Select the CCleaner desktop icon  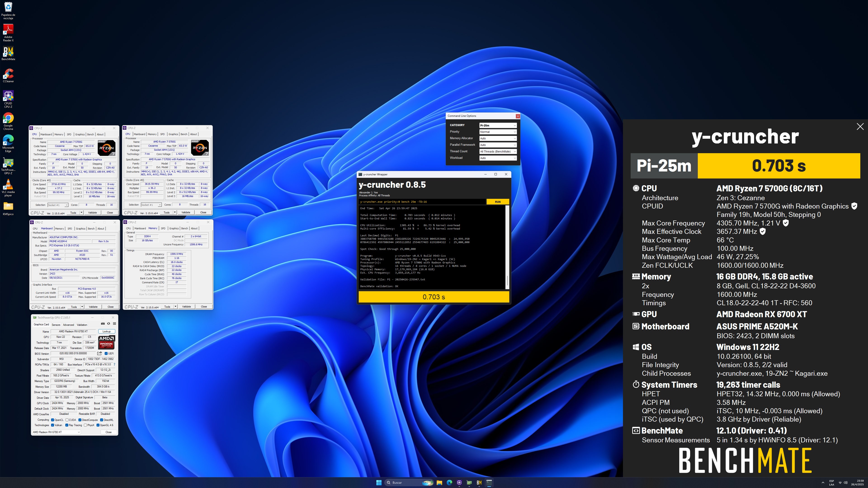point(8,76)
